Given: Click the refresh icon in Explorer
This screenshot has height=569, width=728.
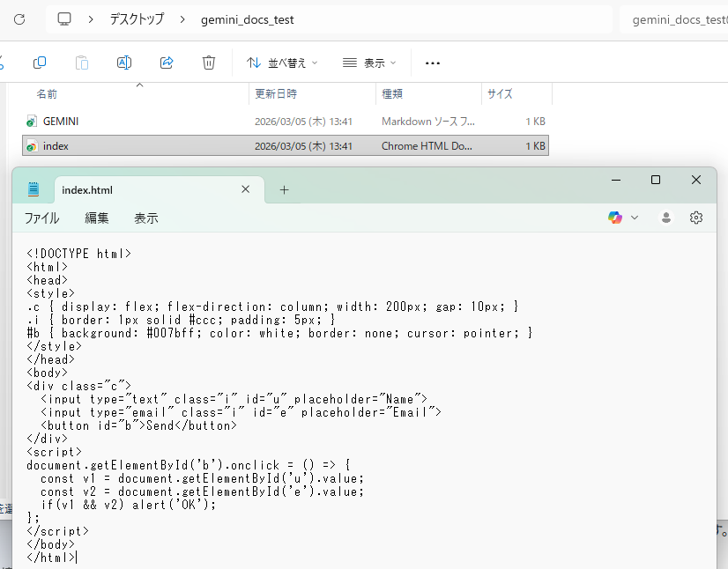Looking at the screenshot, I should pyautogui.click(x=19, y=19).
